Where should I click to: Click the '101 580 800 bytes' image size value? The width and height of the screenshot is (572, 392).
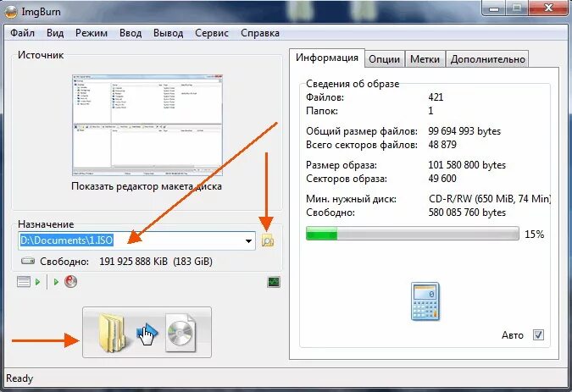(x=467, y=165)
